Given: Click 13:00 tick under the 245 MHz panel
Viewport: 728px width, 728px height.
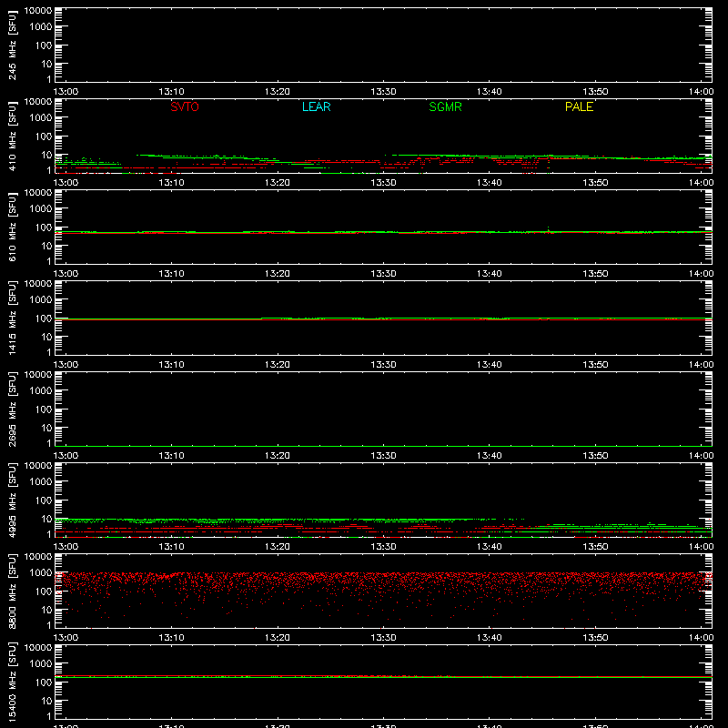Looking at the screenshot, I should [x=66, y=92].
